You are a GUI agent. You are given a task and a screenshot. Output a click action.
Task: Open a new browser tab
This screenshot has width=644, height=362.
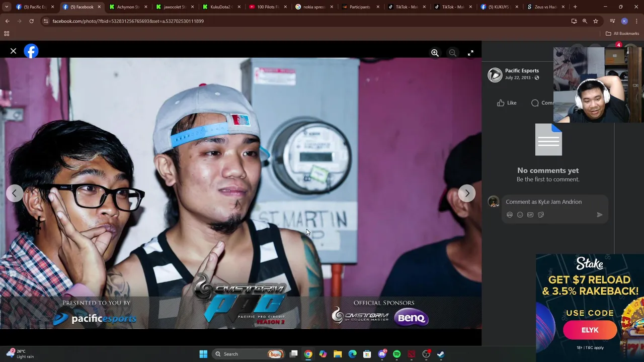tap(575, 7)
